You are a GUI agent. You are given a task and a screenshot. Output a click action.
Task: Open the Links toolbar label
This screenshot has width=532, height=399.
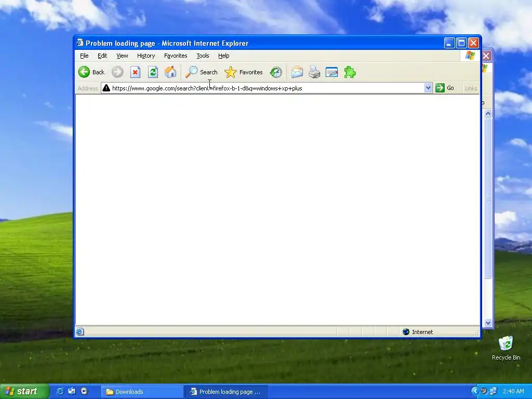click(x=471, y=88)
